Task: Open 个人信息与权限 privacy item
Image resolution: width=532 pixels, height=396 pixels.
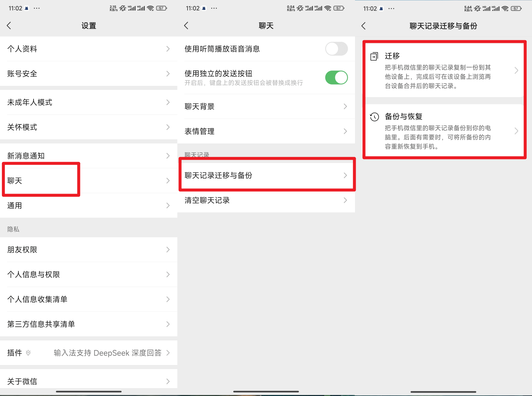Action: (89, 275)
